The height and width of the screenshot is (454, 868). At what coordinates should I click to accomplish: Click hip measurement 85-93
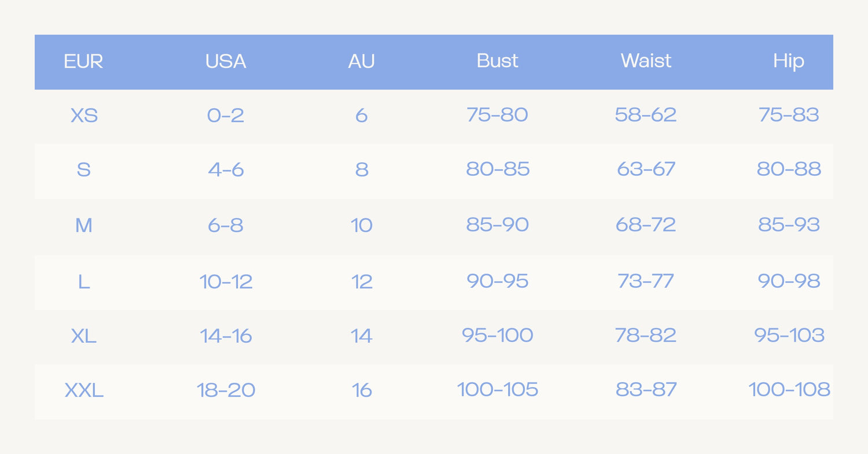789,224
